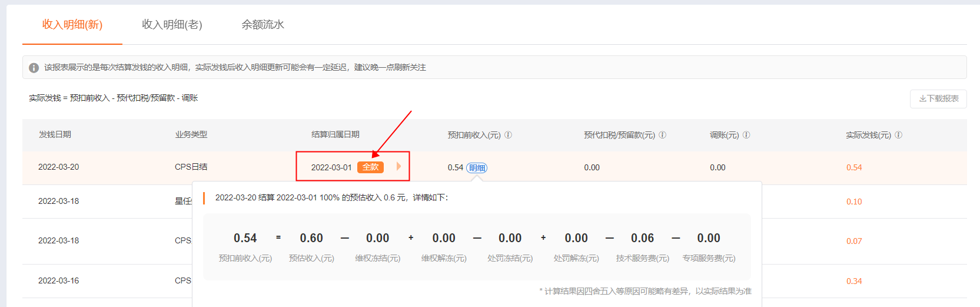Click 0.54 预扣前收入 value in popup
Image resolution: width=980 pixels, height=307 pixels.
pos(245,238)
